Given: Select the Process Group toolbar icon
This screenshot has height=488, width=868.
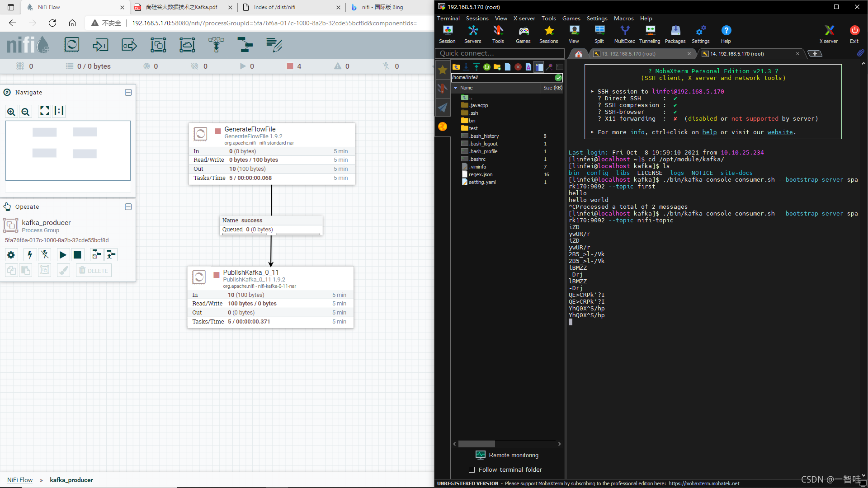Looking at the screenshot, I should click(x=158, y=45).
